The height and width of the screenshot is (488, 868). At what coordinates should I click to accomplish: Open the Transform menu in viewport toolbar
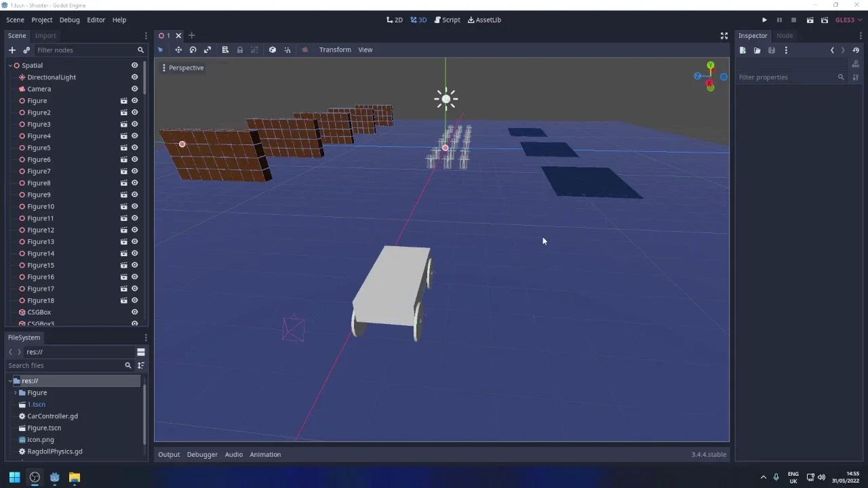point(335,49)
